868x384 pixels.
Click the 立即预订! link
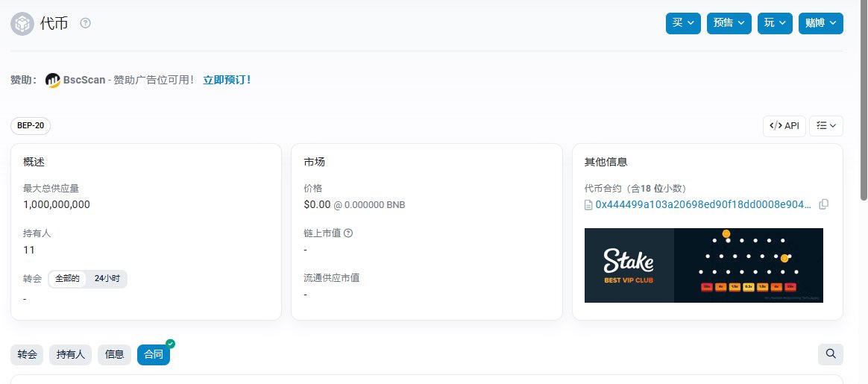coord(227,80)
